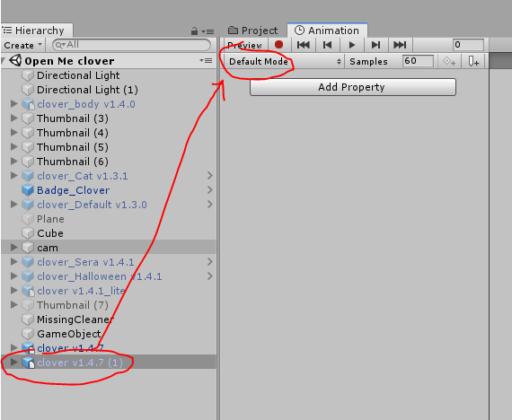Collapse the Open Me clover scene

(4, 61)
